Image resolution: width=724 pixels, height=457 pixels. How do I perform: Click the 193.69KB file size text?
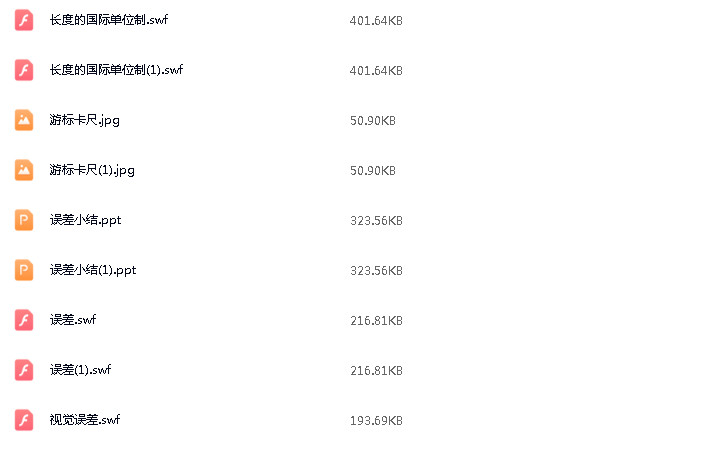[x=376, y=421]
